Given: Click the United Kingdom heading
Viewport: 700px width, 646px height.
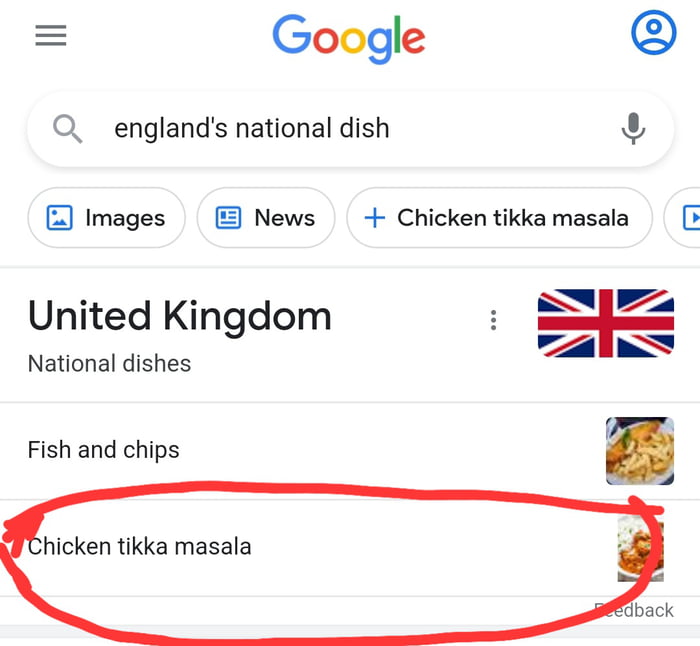Looking at the screenshot, I should click(180, 317).
